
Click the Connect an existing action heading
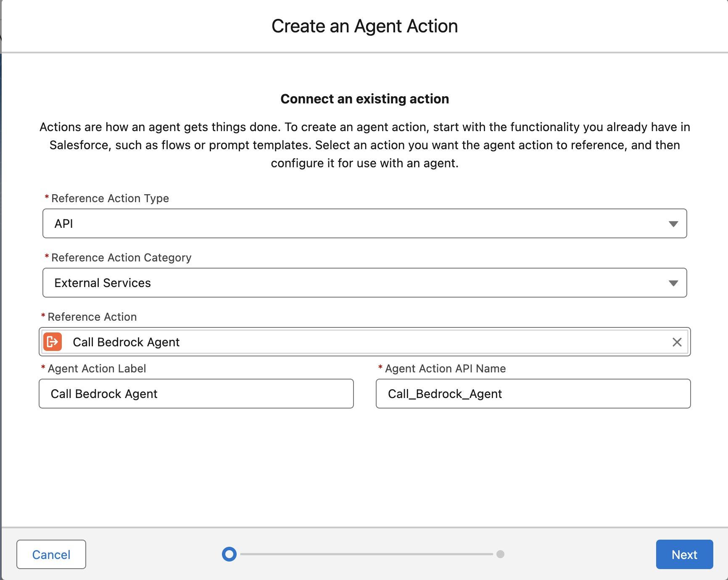[365, 99]
